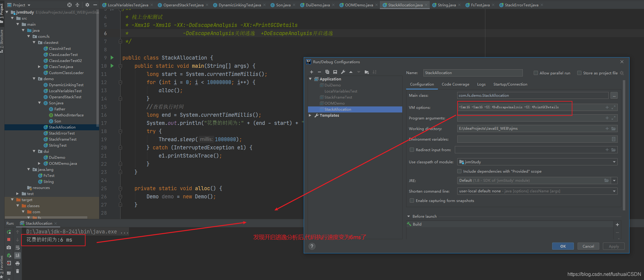Open the Structure tool window sidebar
Screen dimensions: 644x280
(x=2, y=41)
